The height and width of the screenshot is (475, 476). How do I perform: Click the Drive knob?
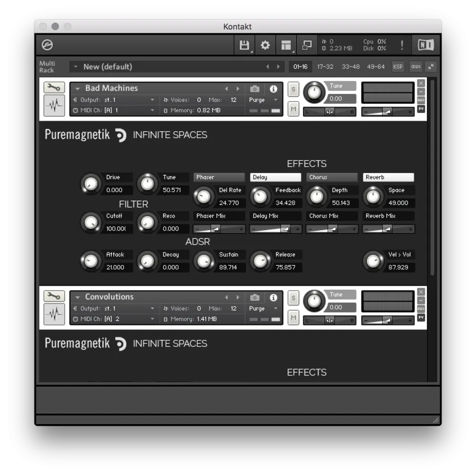click(x=90, y=184)
